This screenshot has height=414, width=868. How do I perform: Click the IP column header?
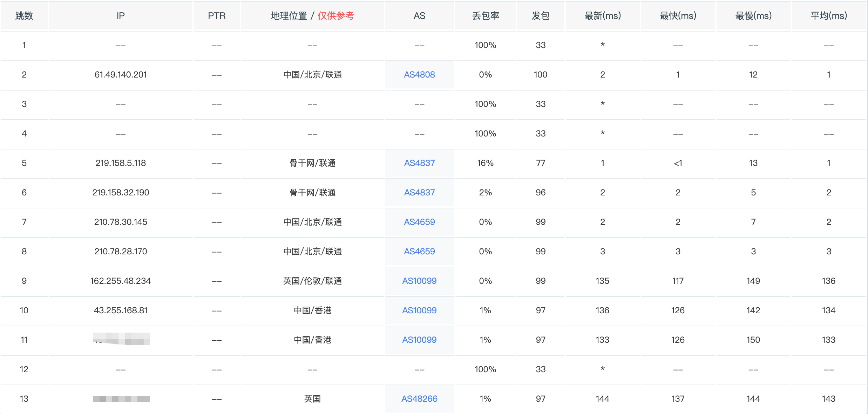[121, 16]
